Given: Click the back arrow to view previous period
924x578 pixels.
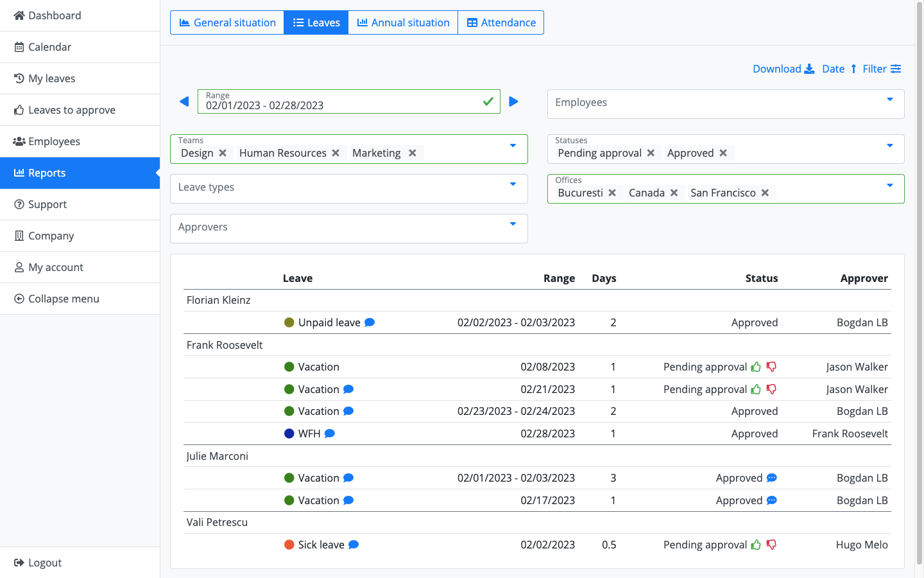Looking at the screenshot, I should [x=184, y=101].
